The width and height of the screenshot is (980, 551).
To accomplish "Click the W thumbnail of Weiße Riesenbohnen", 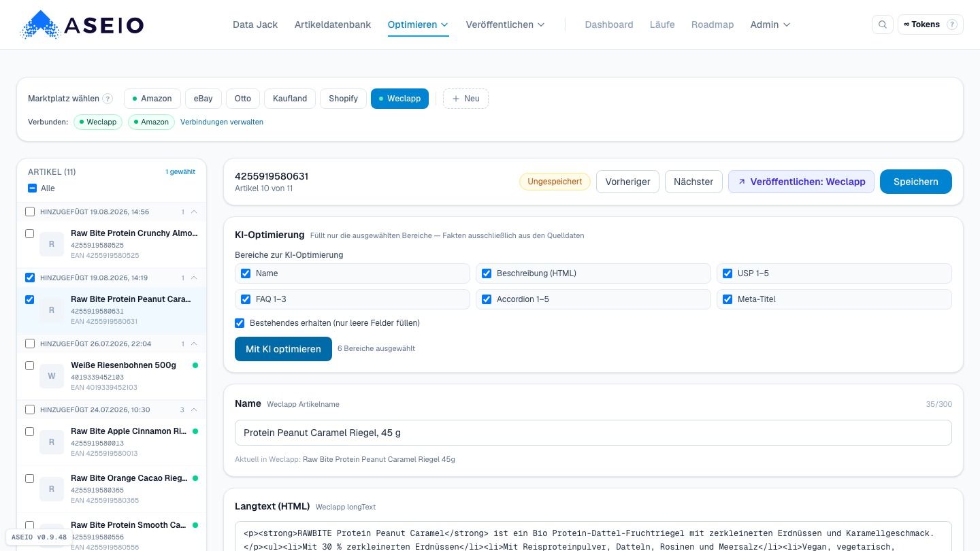I will click(x=52, y=376).
